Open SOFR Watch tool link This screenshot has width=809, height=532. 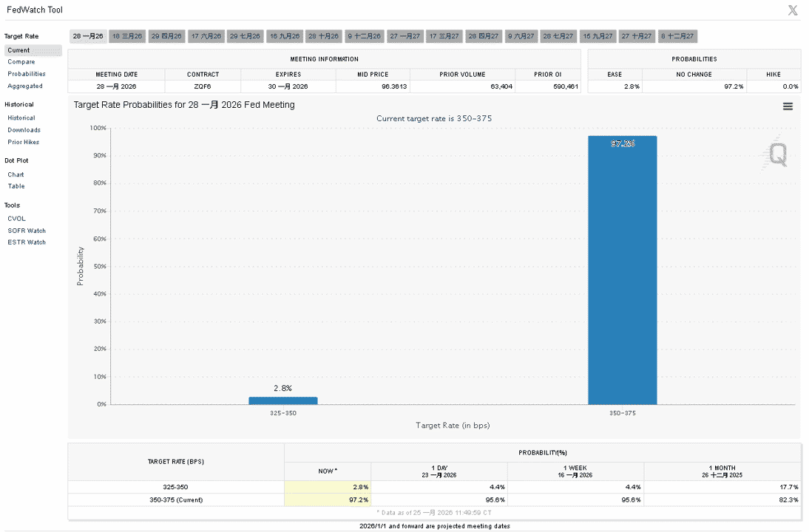pos(27,231)
